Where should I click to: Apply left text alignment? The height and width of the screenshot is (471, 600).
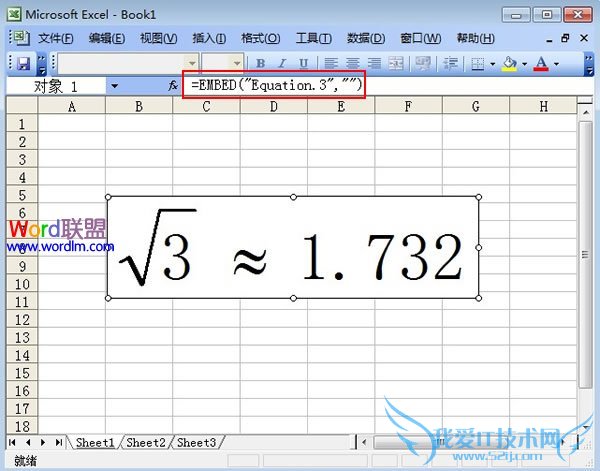coord(330,64)
